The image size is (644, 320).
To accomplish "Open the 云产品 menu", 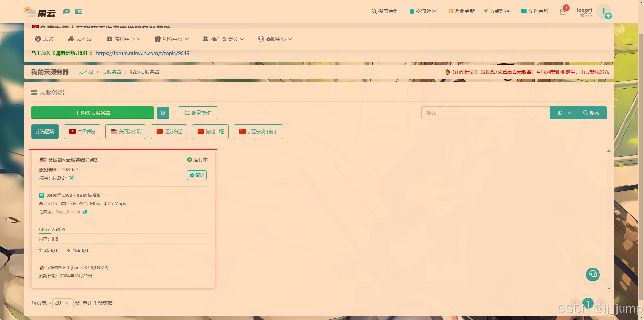I will (x=79, y=39).
